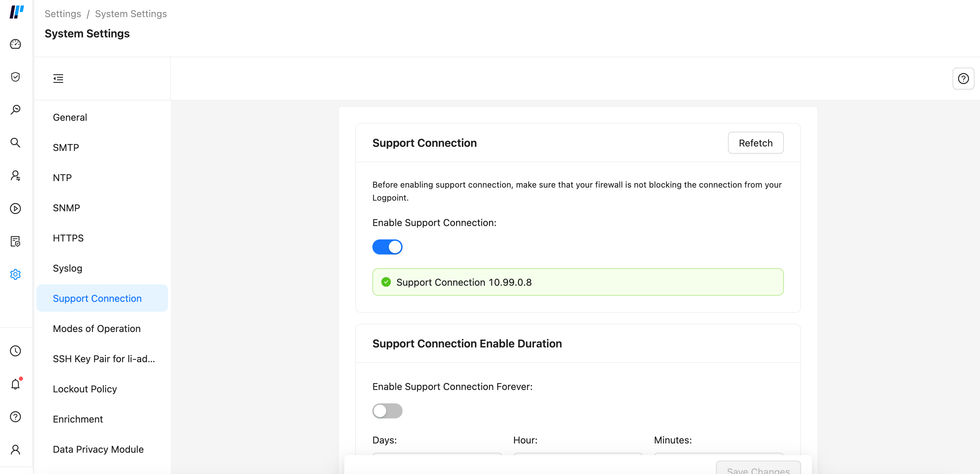Screen dimensions: 980x474
Task: Open notifications via the bell icon
Action: (x=15, y=384)
